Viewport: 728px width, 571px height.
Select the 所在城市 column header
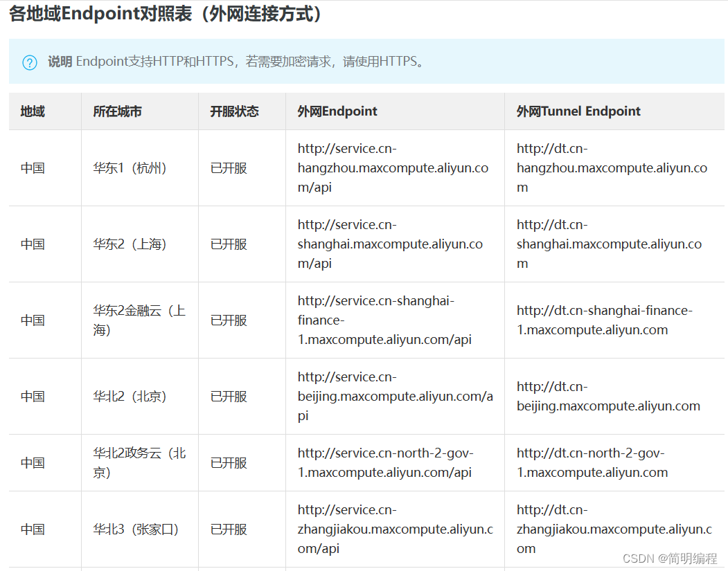[116, 111]
